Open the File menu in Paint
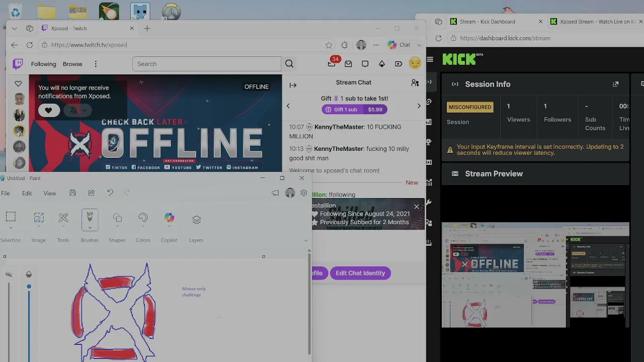 point(5,193)
